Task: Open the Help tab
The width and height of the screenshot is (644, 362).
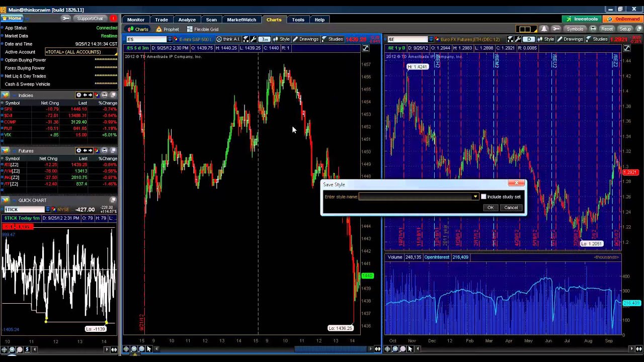Action: point(319,20)
